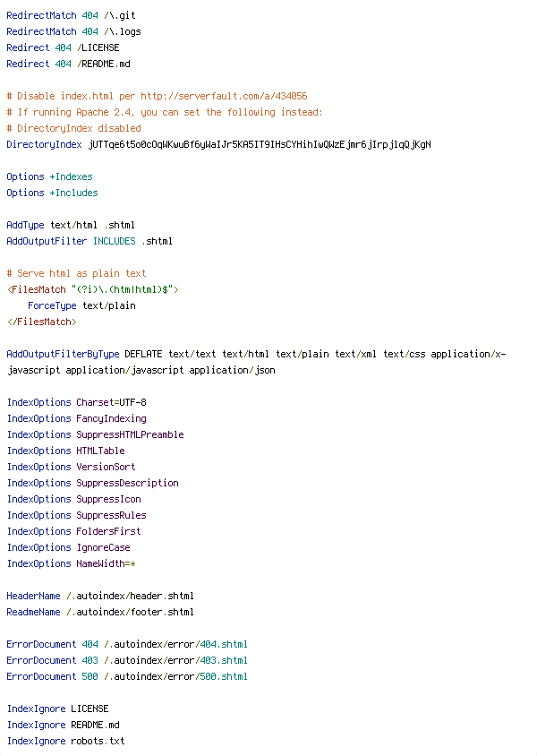Click the closing '</FilesMatch>' tag
Viewport: 537px width, 756px height.
[x=41, y=322]
